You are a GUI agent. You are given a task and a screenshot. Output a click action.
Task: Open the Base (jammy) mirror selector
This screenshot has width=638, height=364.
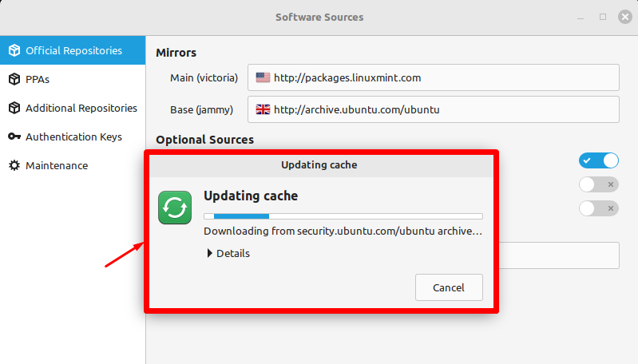(434, 109)
